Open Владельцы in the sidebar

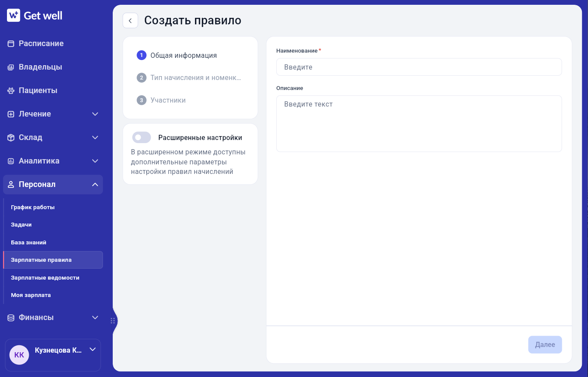coord(53,67)
